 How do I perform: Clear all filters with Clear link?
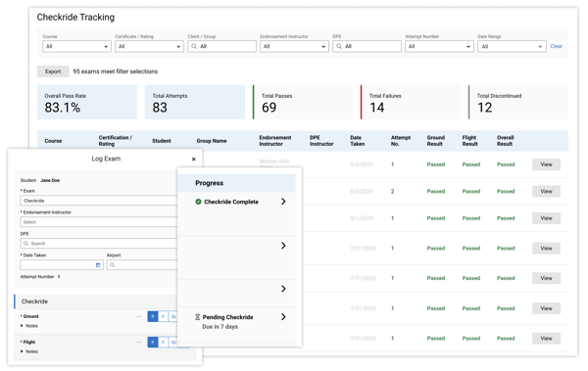556,46
